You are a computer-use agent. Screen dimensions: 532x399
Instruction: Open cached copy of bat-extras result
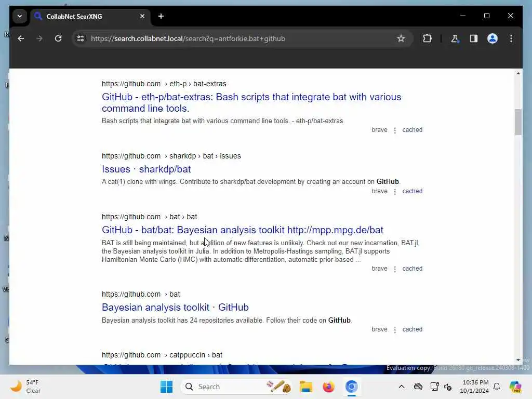coord(412,130)
